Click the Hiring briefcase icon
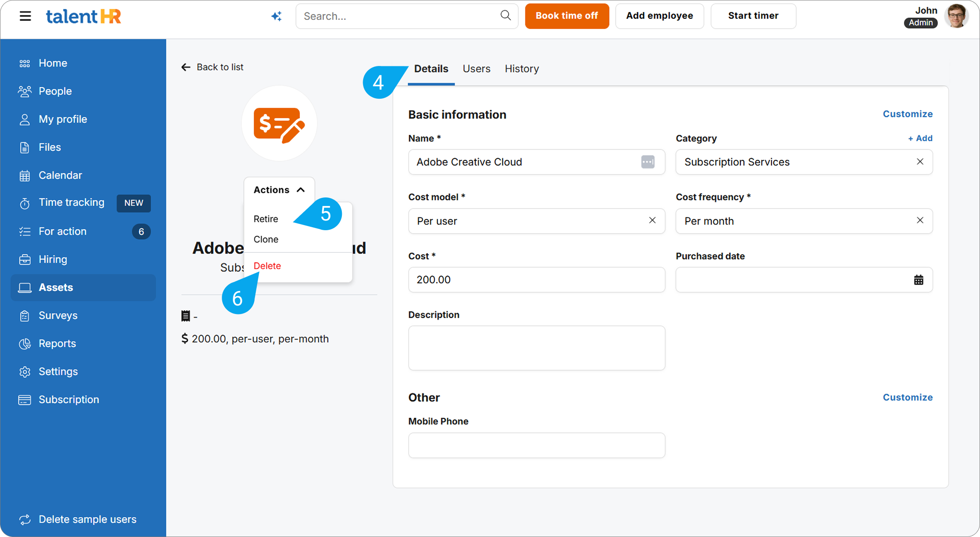Image resolution: width=980 pixels, height=537 pixels. point(25,260)
